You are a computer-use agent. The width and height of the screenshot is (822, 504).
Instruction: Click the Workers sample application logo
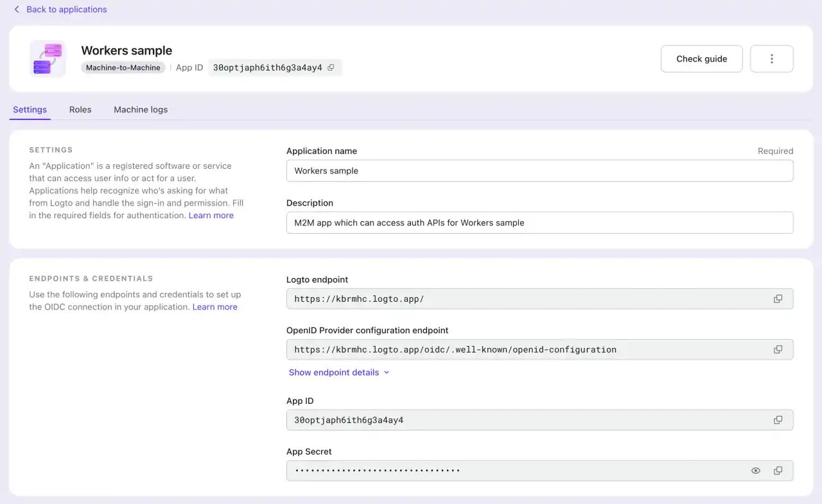tap(48, 58)
